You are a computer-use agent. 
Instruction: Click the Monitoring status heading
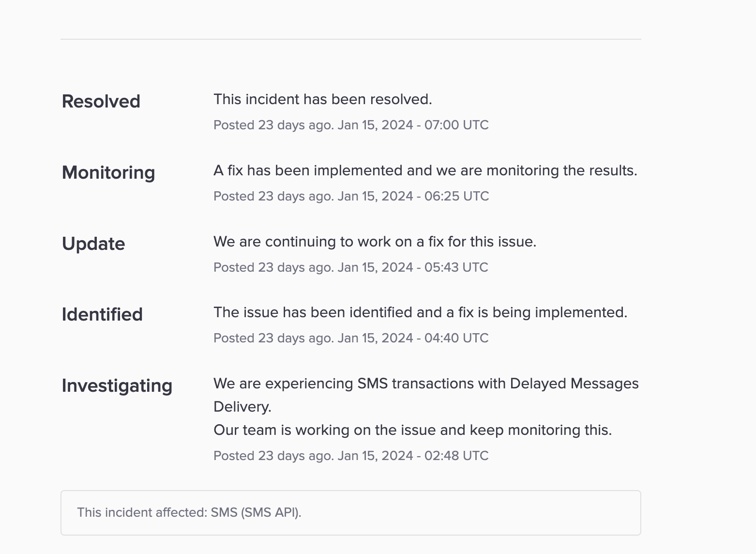click(108, 172)
